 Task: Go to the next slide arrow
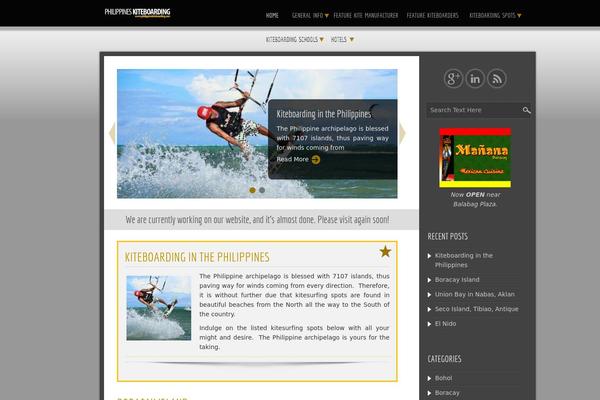402,133
